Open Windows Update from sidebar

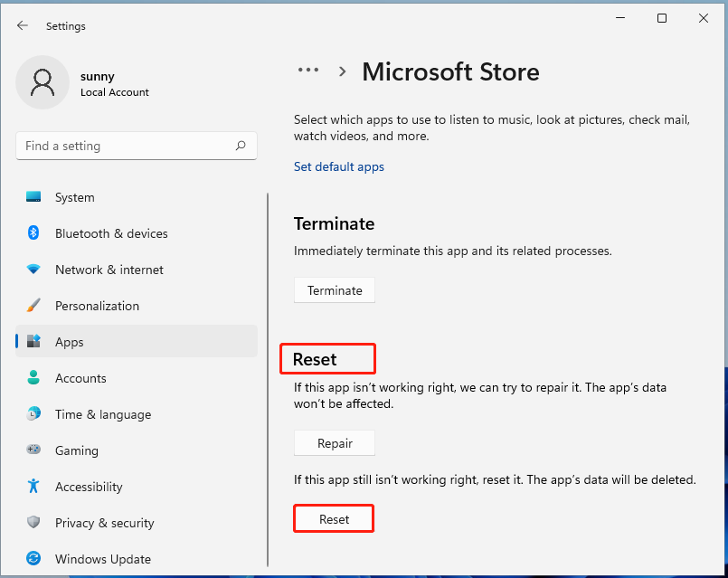(102, 559)
